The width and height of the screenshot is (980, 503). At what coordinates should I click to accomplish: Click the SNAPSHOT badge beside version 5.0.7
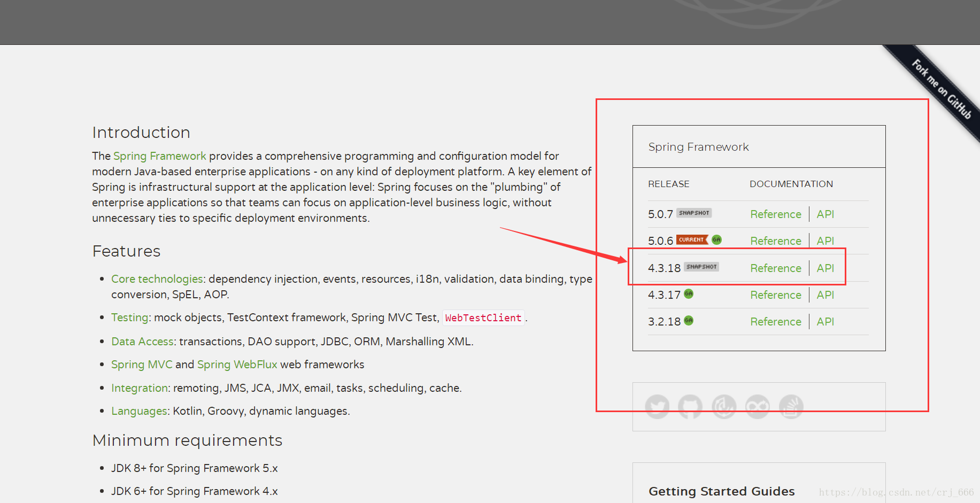pos(694,213)
